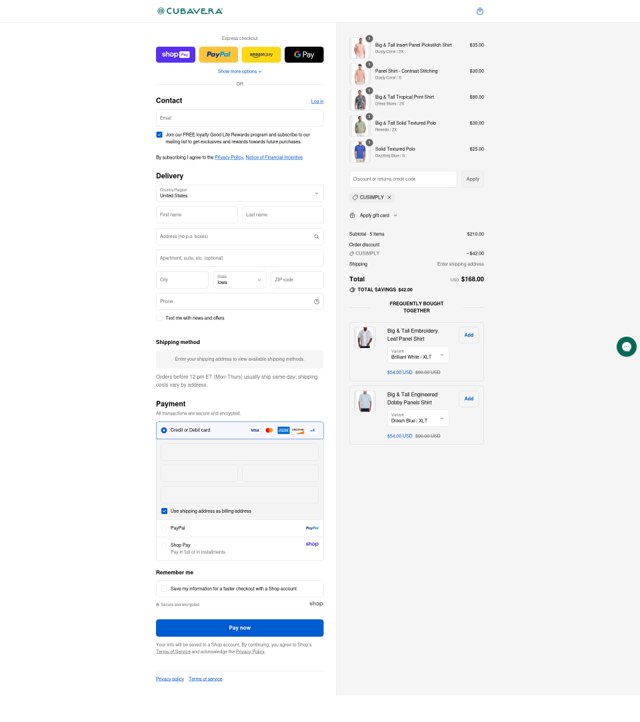Open the Privacy Policy link under Contact
Image resolution: width=640 pixels, height=722 pixels.
coord(229,157)
